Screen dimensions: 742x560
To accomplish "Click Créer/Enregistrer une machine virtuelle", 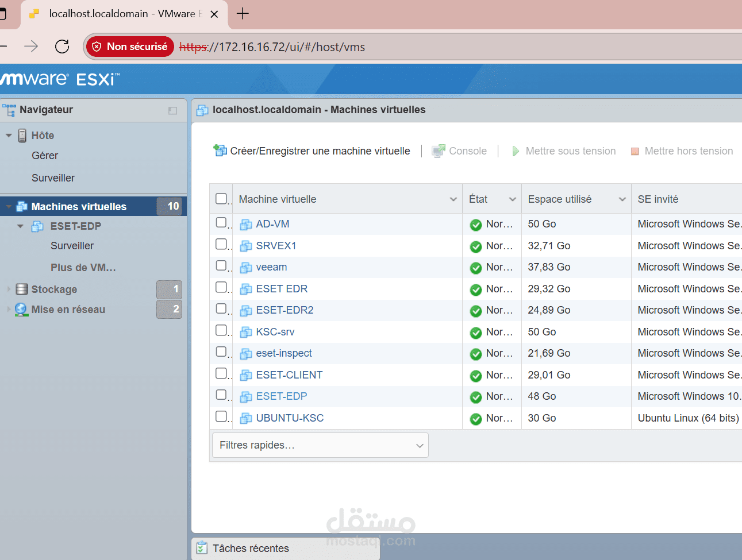I will pos(312,151).
